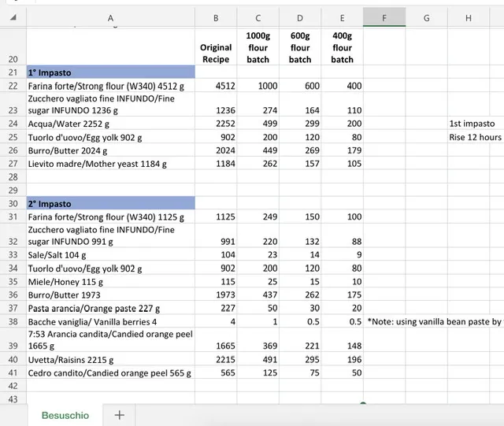Open the Besuschio sheet tab
This screenshot has height=426, width=504.
click(x=65, y=415)
